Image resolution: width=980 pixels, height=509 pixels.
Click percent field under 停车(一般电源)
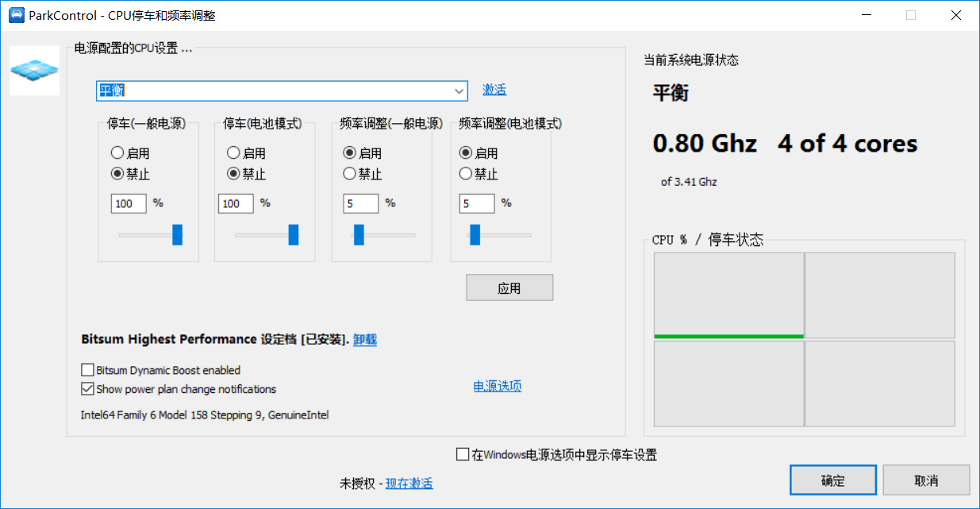129,204
